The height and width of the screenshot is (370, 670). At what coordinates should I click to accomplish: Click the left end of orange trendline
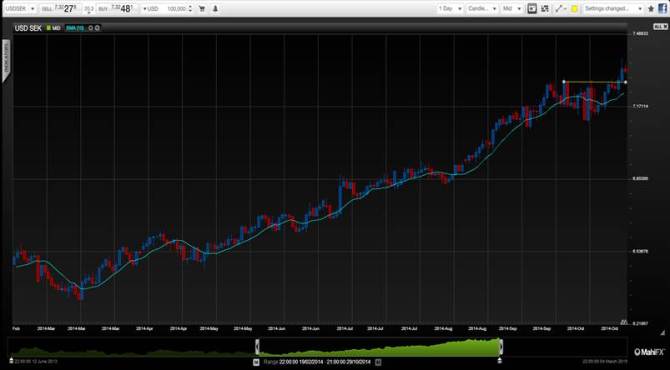click(x=564, y=81)
